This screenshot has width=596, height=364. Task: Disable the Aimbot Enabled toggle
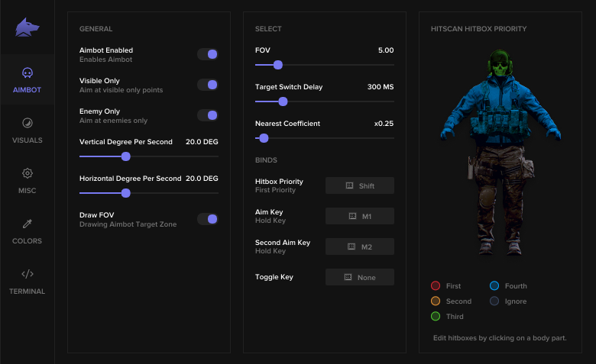click(x=208, y=54)
